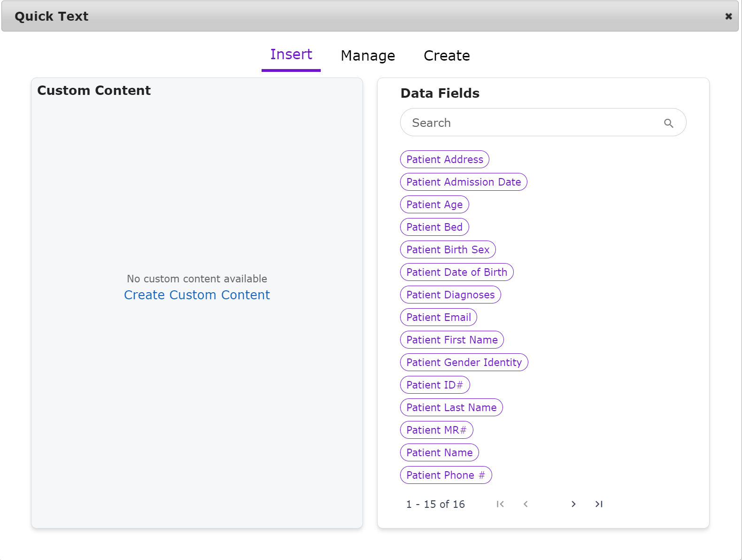Insert the Patient MR# field
The width and height of the screenshot is (742, 560).
click(436, 430)
